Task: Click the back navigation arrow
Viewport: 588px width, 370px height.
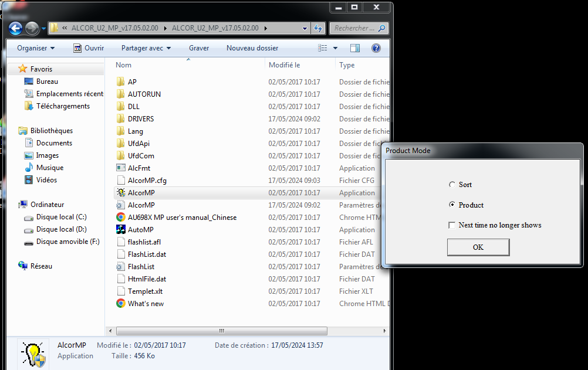Action: tap(15, 29)
